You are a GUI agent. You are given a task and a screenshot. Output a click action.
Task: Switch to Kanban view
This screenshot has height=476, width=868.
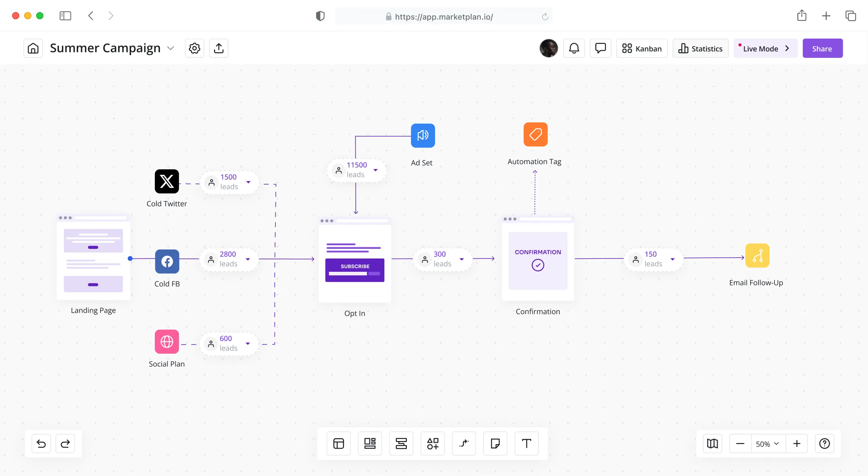tap(642, 49)
